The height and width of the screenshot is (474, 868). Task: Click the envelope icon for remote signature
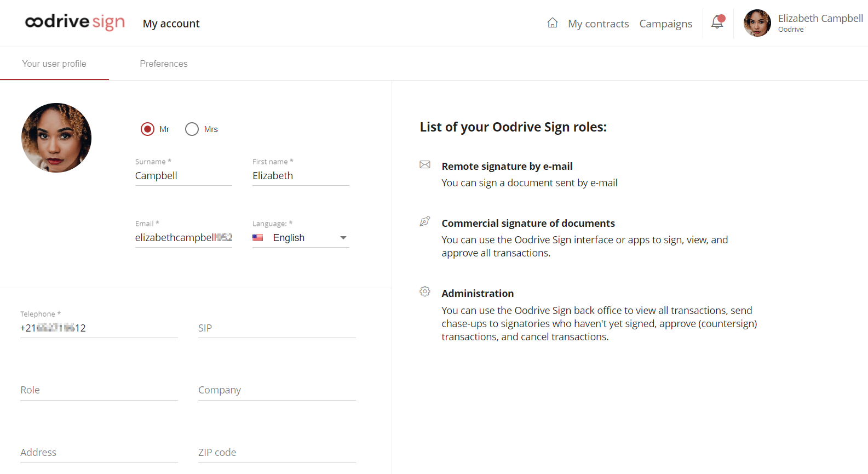(425, 165)
